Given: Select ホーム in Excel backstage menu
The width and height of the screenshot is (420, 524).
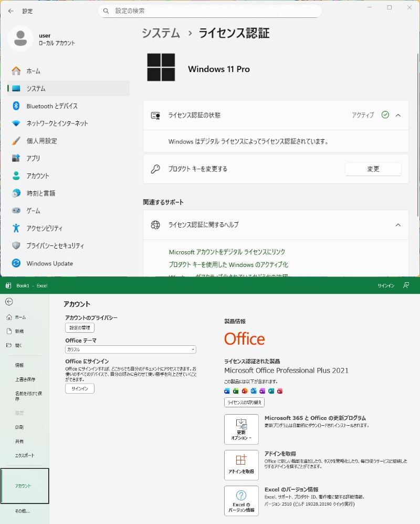Looking at the screenshot, I should 25,317.
